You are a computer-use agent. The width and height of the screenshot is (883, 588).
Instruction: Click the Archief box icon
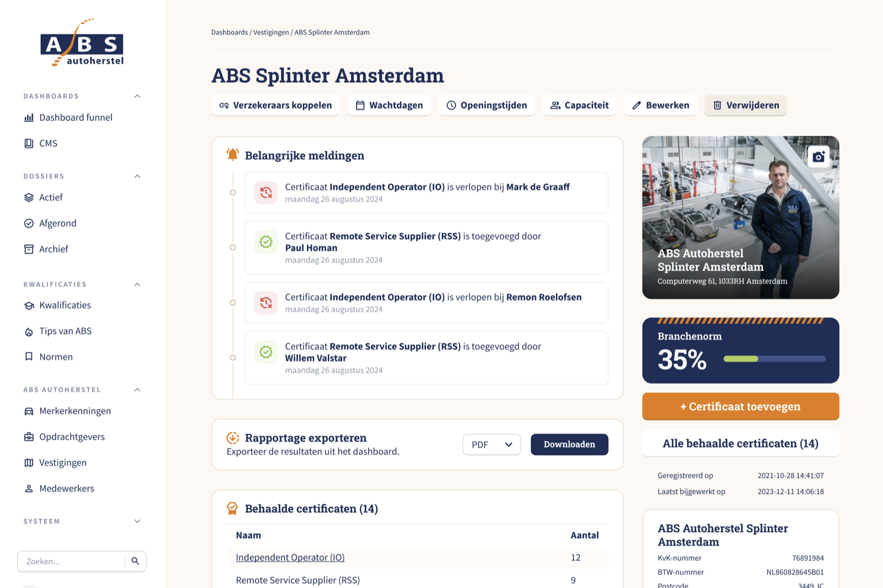(29, 249)
